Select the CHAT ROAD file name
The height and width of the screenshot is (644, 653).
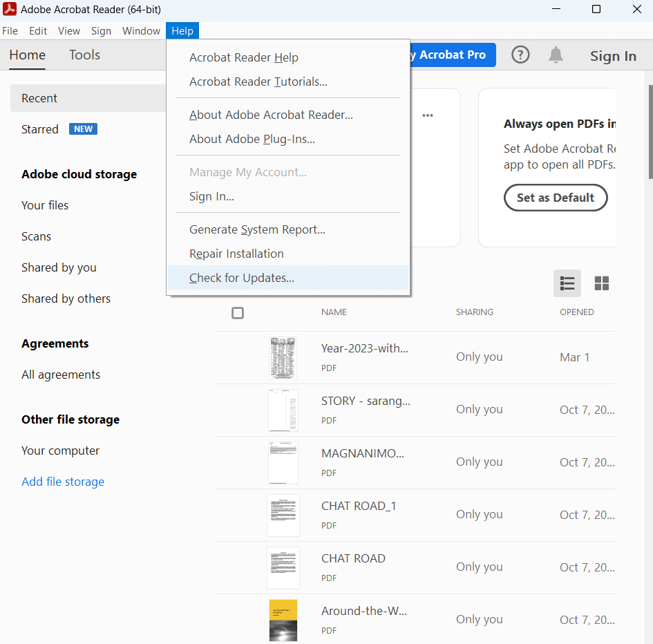pos(353,558)
